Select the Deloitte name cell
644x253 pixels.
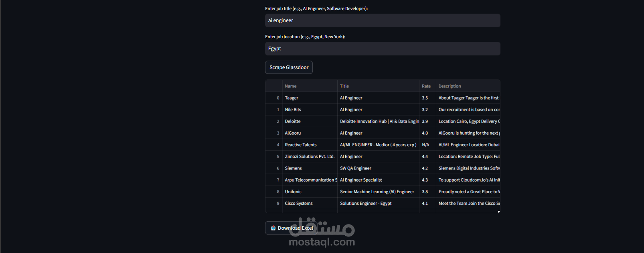coord(310,121)
